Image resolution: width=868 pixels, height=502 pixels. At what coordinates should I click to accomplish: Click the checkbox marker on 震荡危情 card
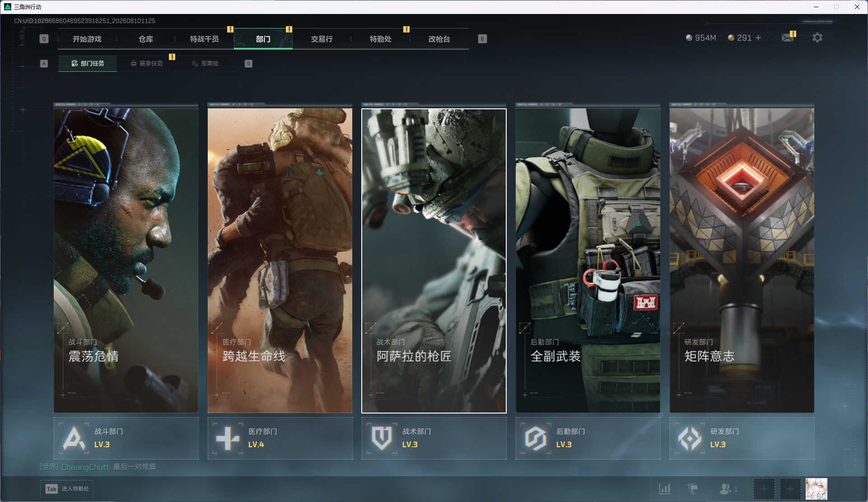click(63, 328)
